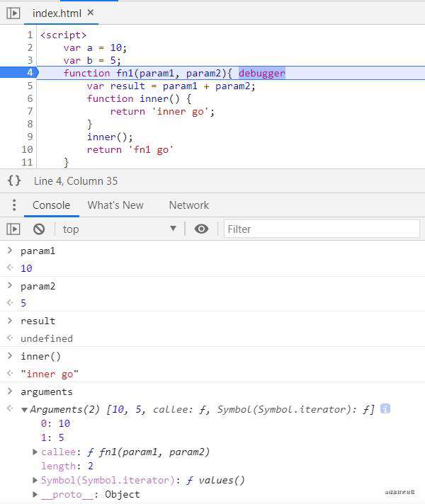Viewport: 425px width, 504px height.
Task: Click the 'arguments' console input
Action: [47, 392]
